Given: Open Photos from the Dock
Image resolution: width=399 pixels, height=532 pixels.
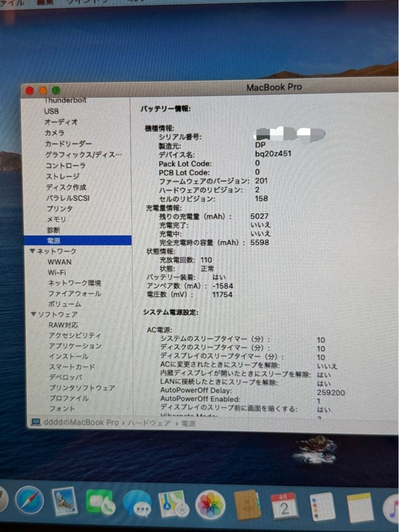Looking at the screenshot, I should coord(210,507).
